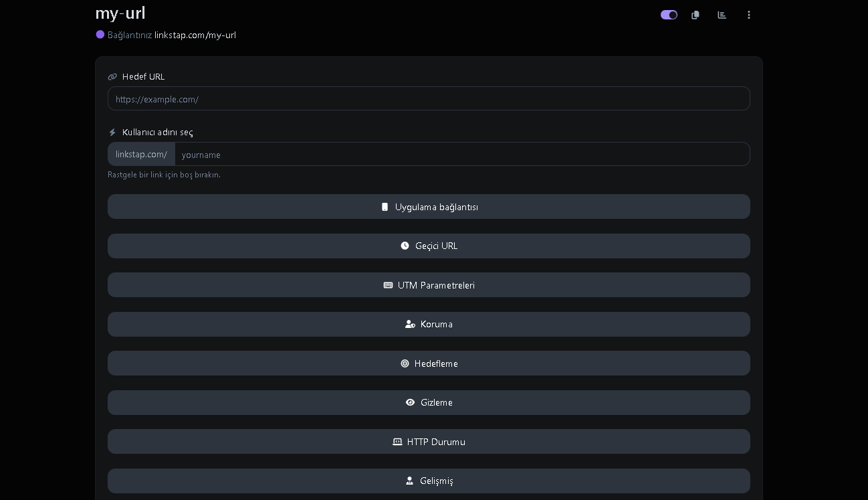Click the Hedef URL input field
This screenshot has height=500, width=868.
tap(429, 98)
